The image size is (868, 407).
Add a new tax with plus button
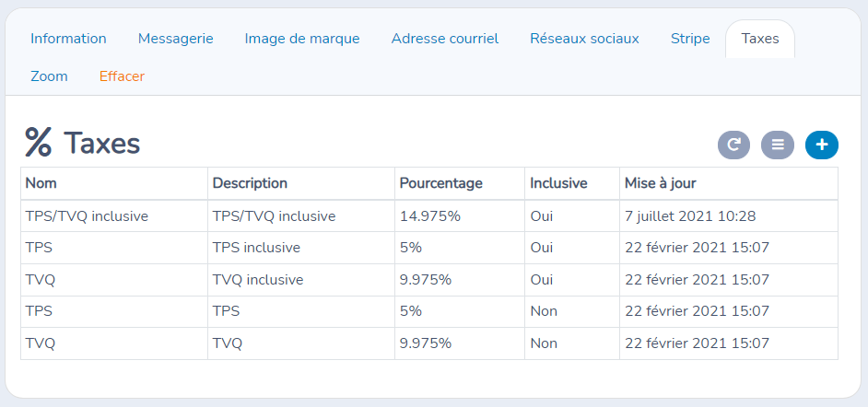822,145
